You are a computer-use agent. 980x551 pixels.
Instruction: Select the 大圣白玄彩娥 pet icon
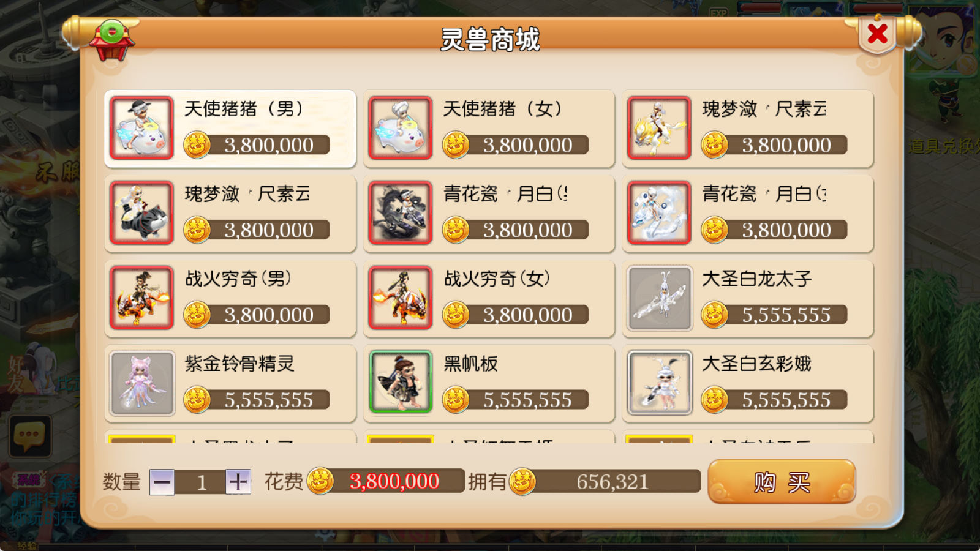coord(660,383)
